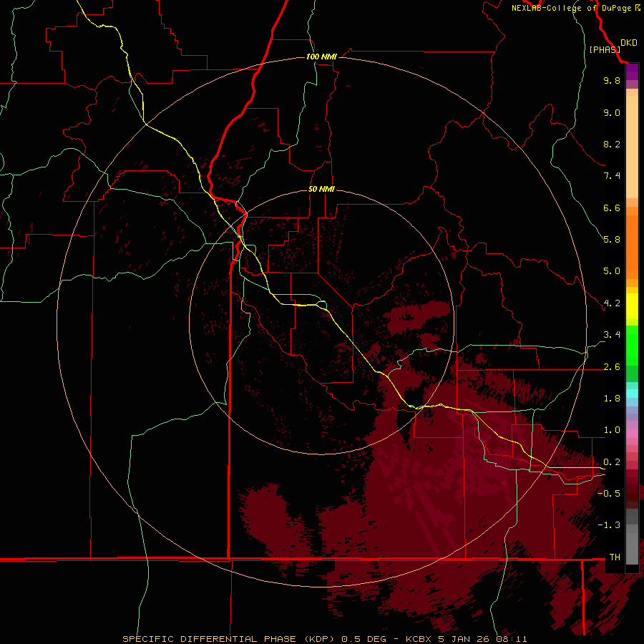Click the 6.6 value on the scale

pos(612,208)
